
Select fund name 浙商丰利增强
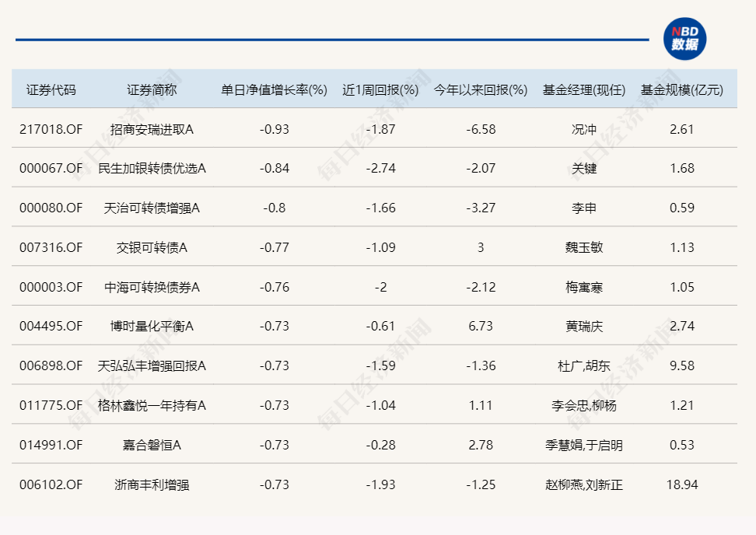point(152,484)
